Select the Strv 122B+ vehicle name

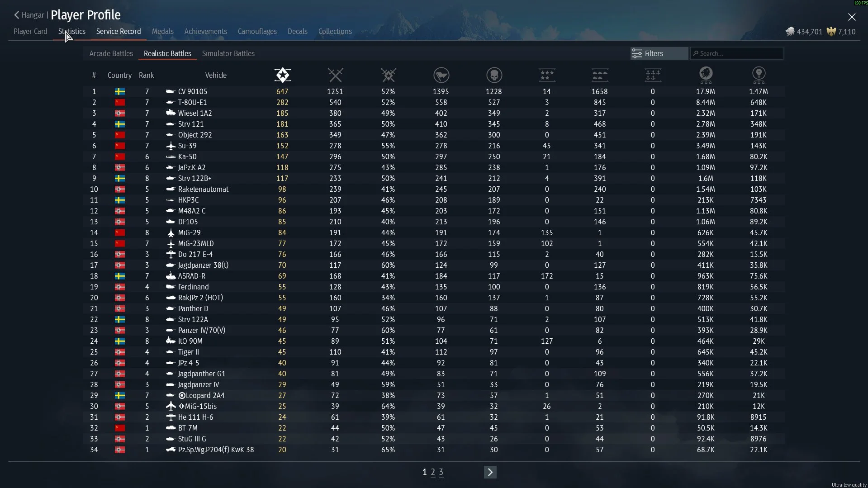194,178
